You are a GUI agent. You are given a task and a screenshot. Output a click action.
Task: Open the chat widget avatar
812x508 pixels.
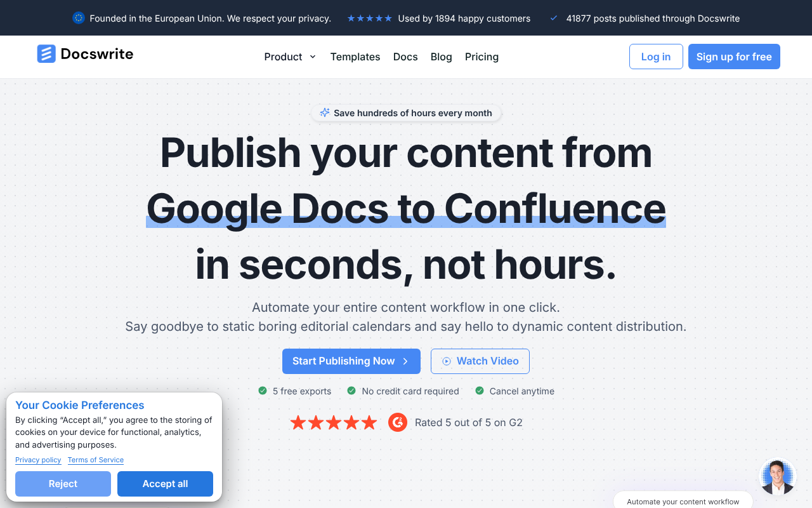776,476
